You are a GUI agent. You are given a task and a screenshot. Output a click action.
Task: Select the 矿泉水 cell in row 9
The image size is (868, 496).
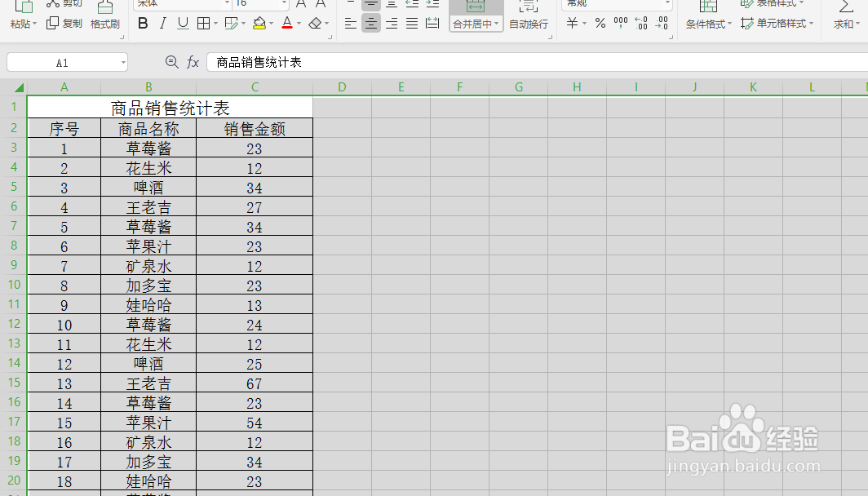click(x=148, y=266)
